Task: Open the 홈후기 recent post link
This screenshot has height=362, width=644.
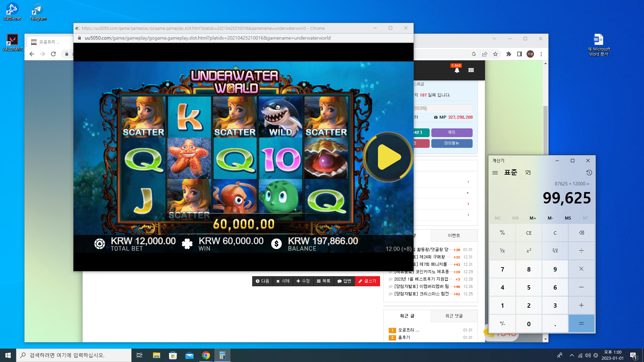Action: (x=404, y=338)
